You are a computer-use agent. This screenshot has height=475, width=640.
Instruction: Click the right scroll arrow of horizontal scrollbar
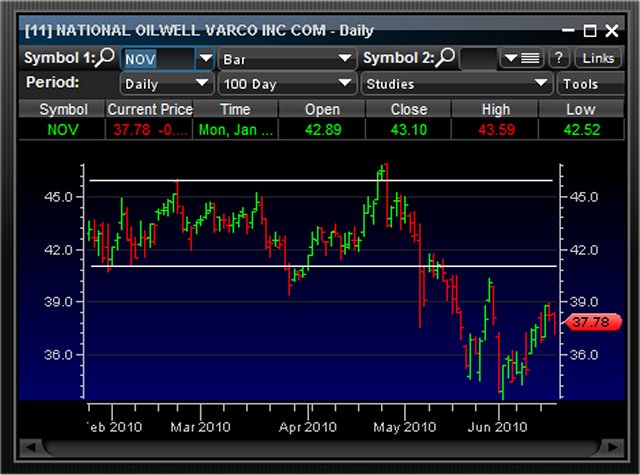pyautogui.click(x=612, y=447)
